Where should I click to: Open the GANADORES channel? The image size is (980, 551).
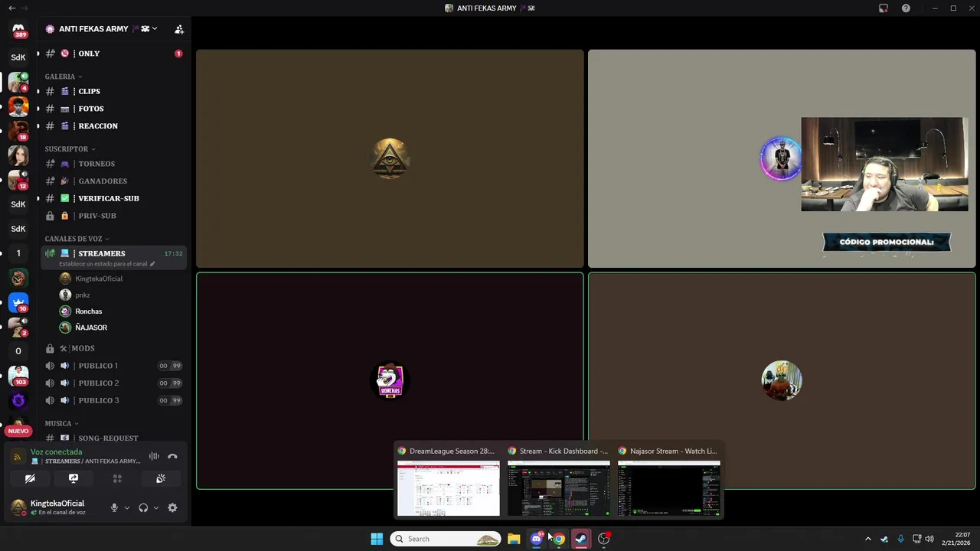point(113,181)
